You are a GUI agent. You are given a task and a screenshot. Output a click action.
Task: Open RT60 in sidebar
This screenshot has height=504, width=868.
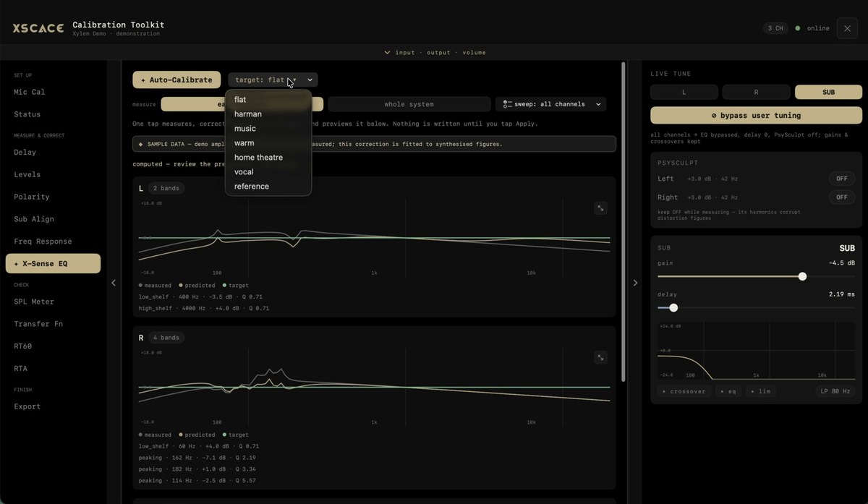point(53,346)
